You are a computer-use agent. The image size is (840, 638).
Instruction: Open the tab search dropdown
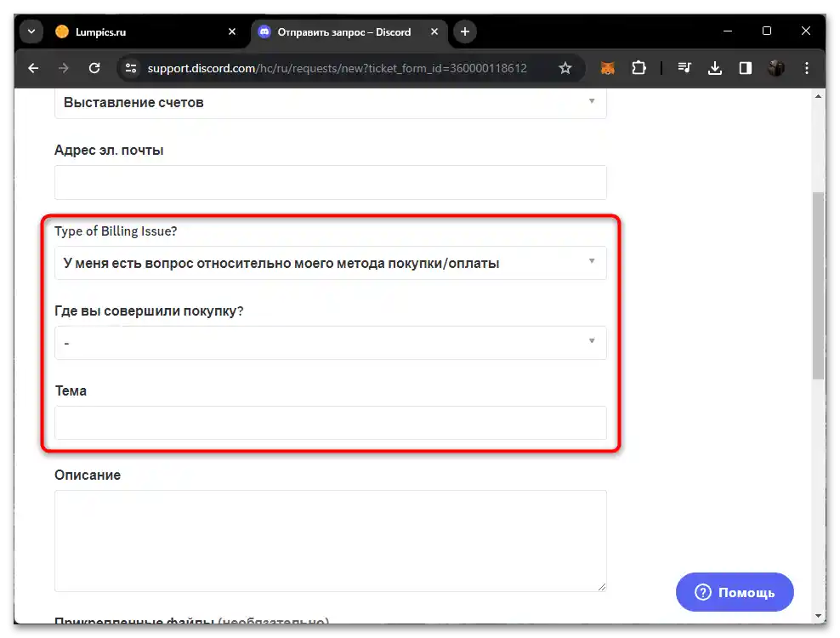click(31, 31)
